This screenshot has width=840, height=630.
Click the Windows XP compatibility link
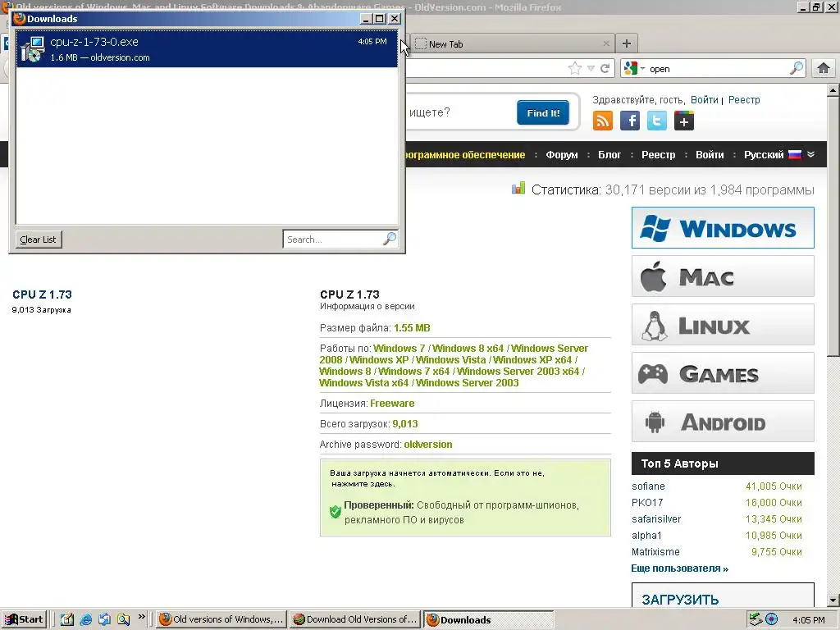coord(379,360)
